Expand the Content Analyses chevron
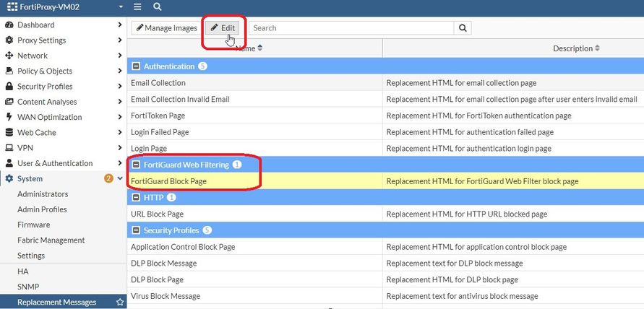 [x=119, y=101]
